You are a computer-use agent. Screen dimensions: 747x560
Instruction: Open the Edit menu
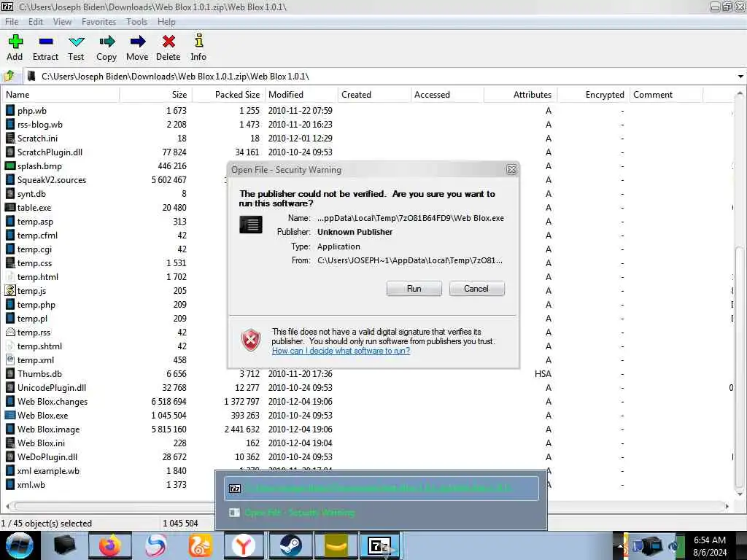(35, 22)
